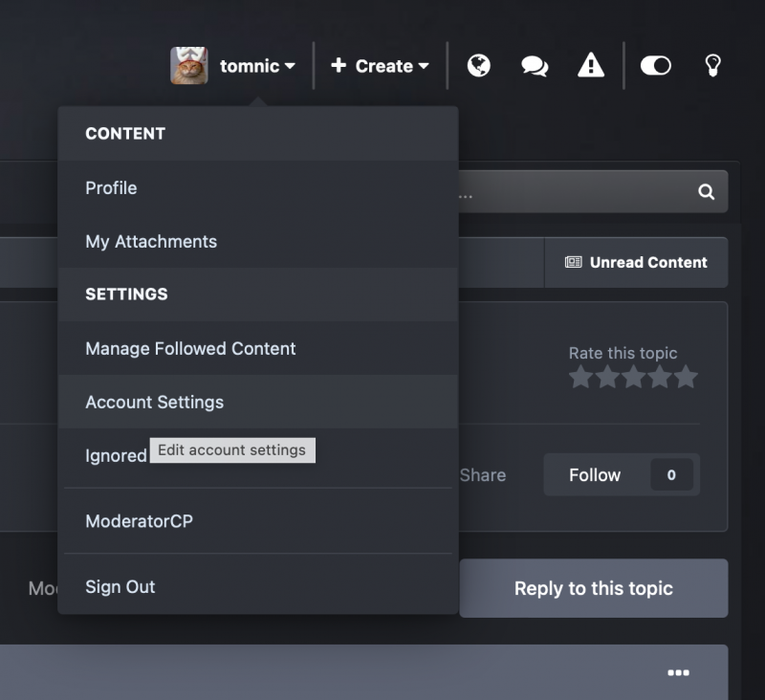Screen dimensions: 765x700
Task: Open the messages chat bubbles icon
Action: (x=535, y=66)
